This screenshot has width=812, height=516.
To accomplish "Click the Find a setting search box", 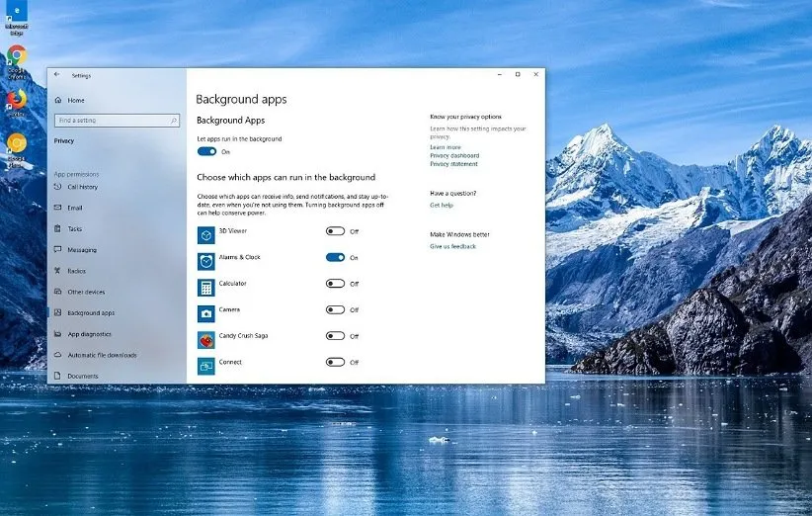I will pos(112,121).
